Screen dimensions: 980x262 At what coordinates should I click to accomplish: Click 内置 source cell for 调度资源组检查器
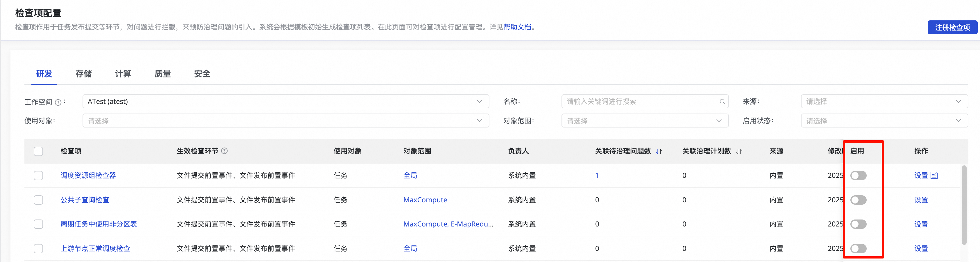[777, 176]
